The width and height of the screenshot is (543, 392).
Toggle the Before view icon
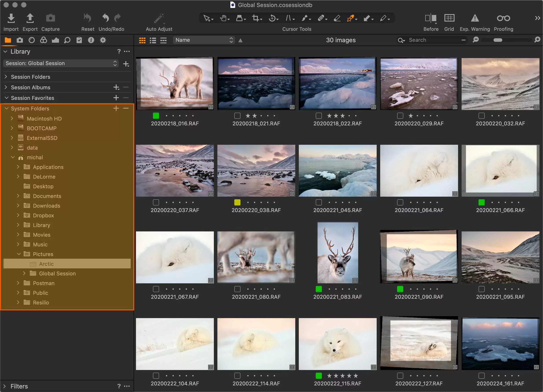[x=431, y=18]
